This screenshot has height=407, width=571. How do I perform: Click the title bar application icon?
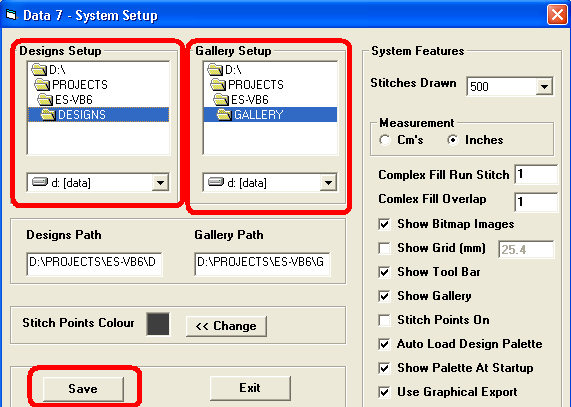tap(12, 15)
